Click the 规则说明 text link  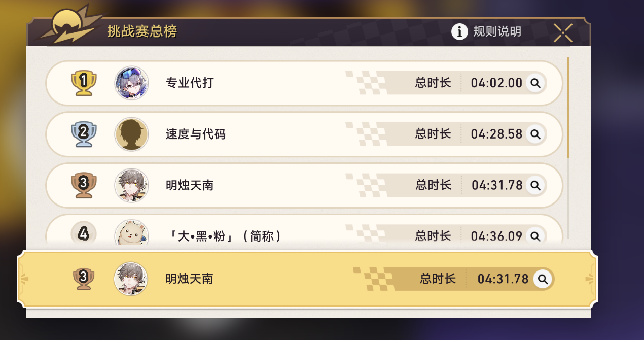(x=497, y=32)
